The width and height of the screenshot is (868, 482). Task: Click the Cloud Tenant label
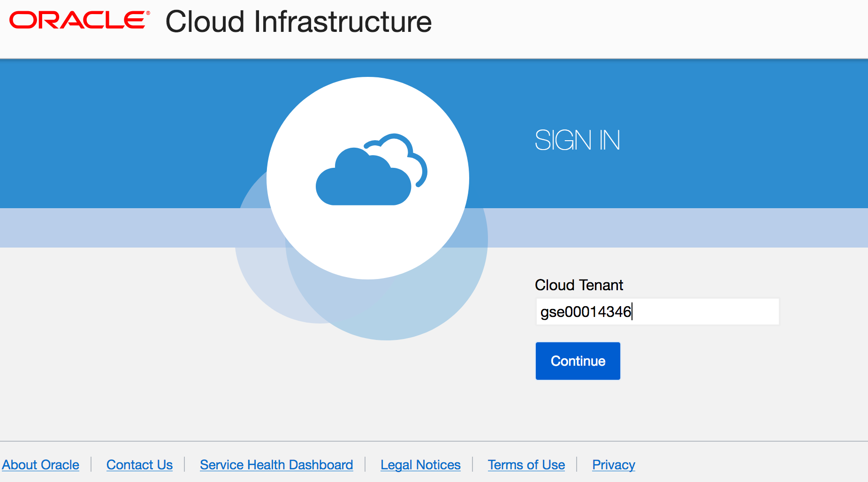579,285
